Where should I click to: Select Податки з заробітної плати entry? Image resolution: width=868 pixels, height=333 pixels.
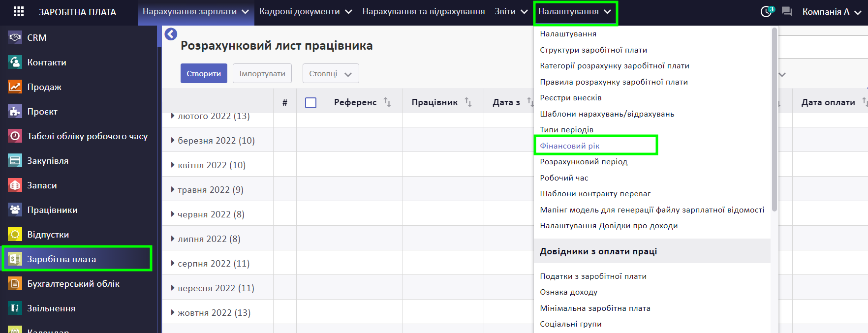tap(593, 276)
